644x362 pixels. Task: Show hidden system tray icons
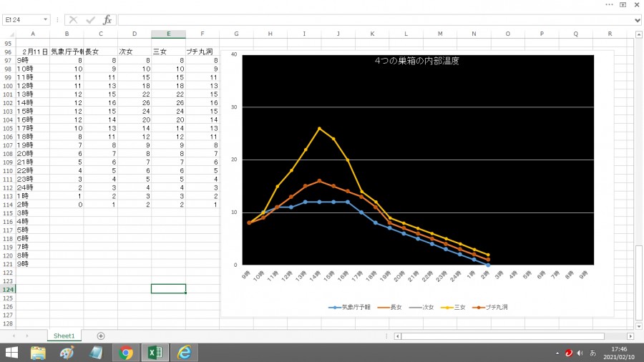tap(557, 353)
